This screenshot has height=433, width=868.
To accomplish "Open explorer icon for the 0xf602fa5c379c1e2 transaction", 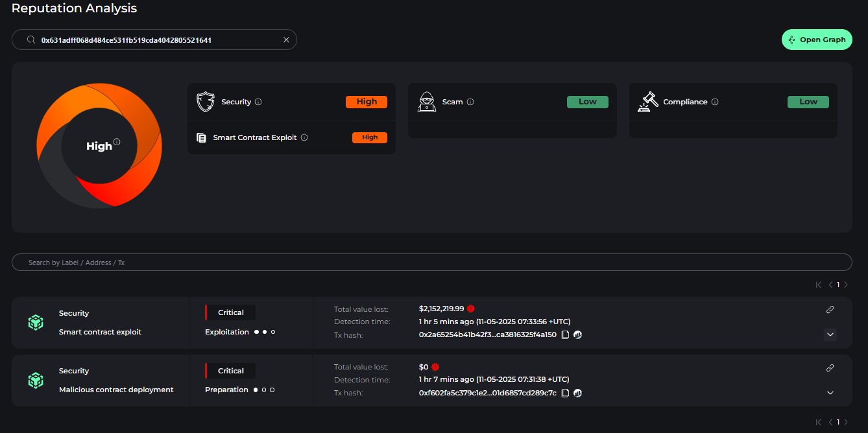I will 577,393.
